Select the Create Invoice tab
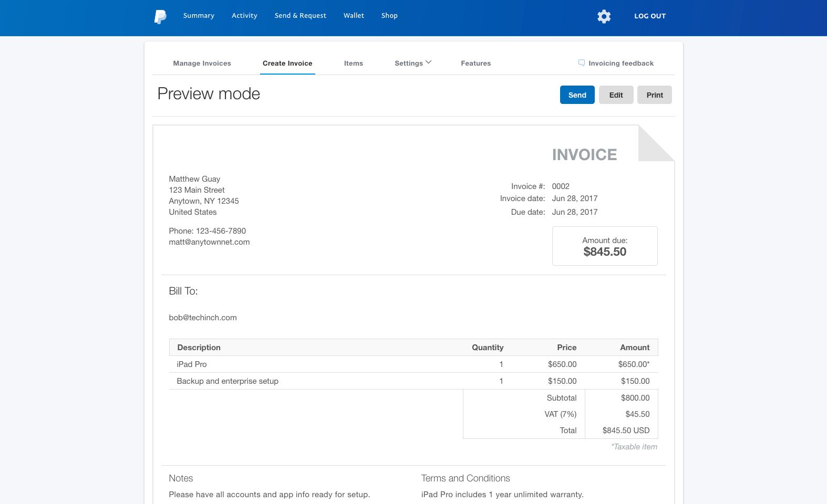Viewport: 827px width, 504px height. (x=287, y=64)
